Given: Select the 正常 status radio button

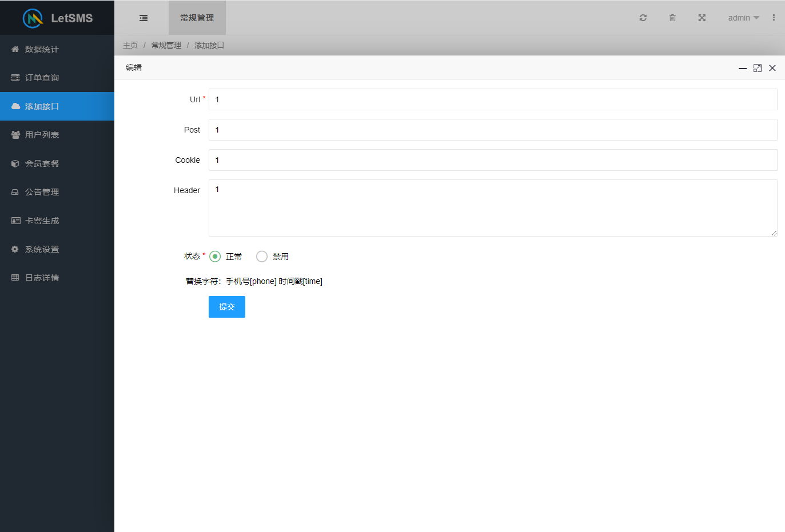Looking at the screenshot, I should pyautogui.click(x=215, y=257).
